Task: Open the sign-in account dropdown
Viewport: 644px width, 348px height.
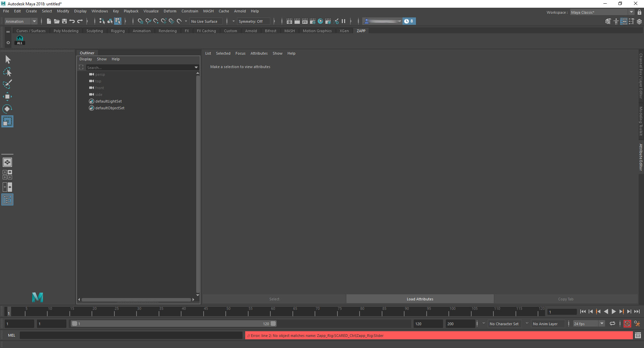Action: [x=383, y=21]
